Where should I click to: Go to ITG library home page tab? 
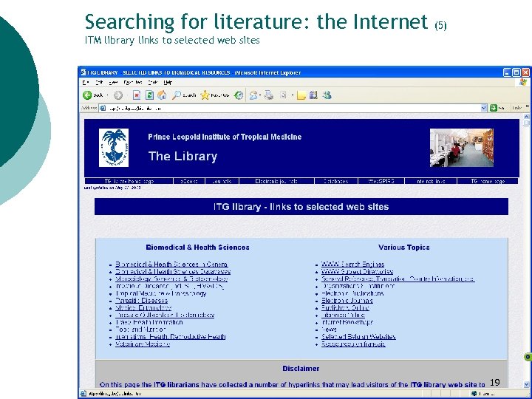click(x=129, y=181)
